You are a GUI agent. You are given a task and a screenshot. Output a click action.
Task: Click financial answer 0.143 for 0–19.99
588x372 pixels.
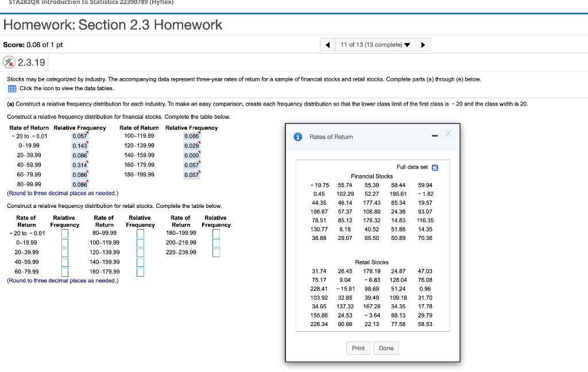pos(80,146)
